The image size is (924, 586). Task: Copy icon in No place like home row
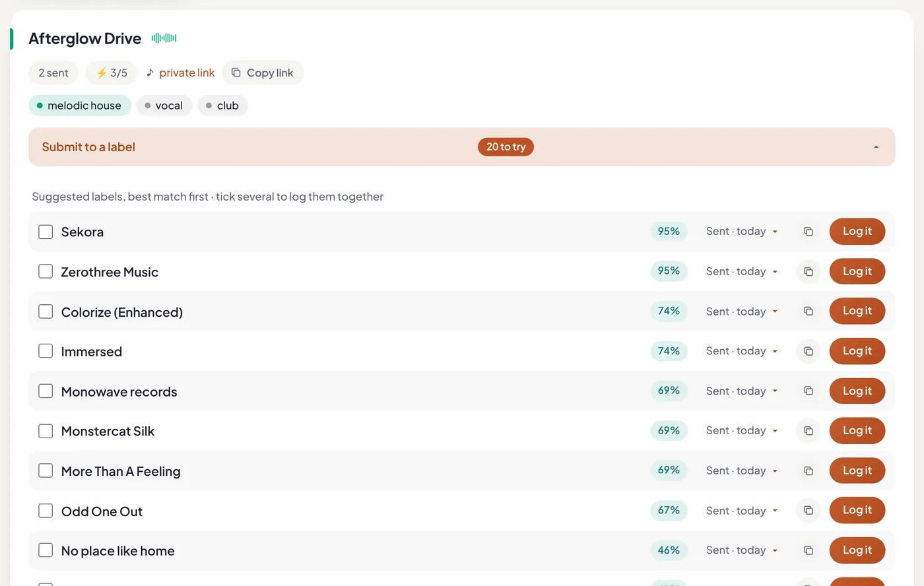coord(808,550)
